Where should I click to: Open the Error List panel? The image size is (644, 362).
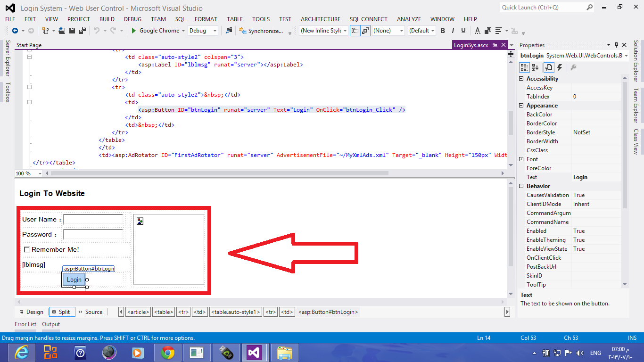pos(25,324)
